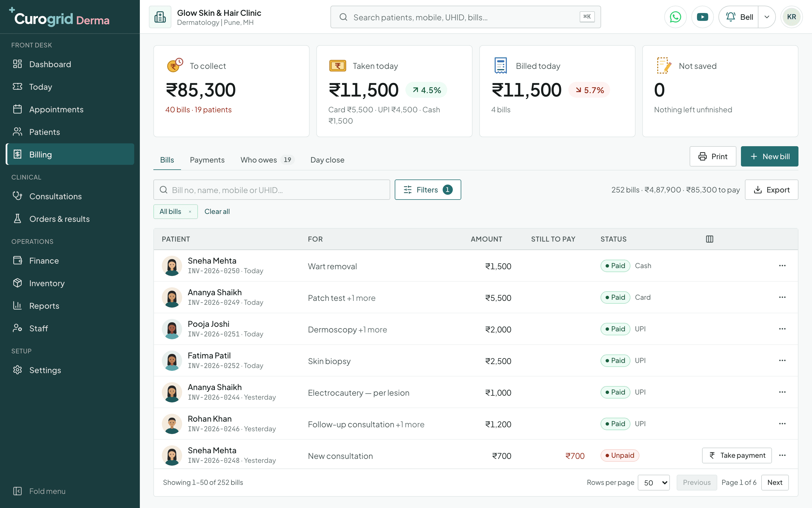Screen dimensions: 812x508
Task: Switch to the Payments tab
Action: (207, 160)
